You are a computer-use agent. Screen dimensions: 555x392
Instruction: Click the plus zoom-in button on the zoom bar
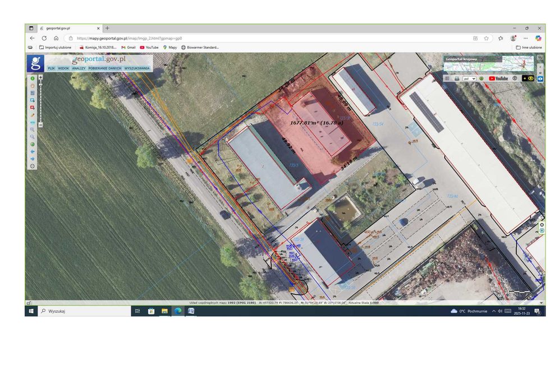[41, 77]
